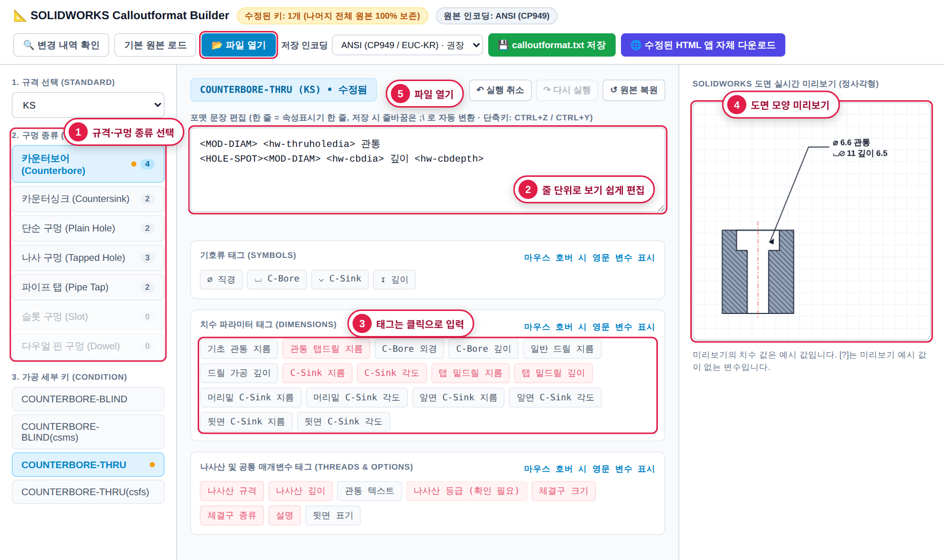Insert 나사산 등급 (확인 필요) tag
Image resolution: width=944 pixels, height=560 pixels.
tap(467, 491)
